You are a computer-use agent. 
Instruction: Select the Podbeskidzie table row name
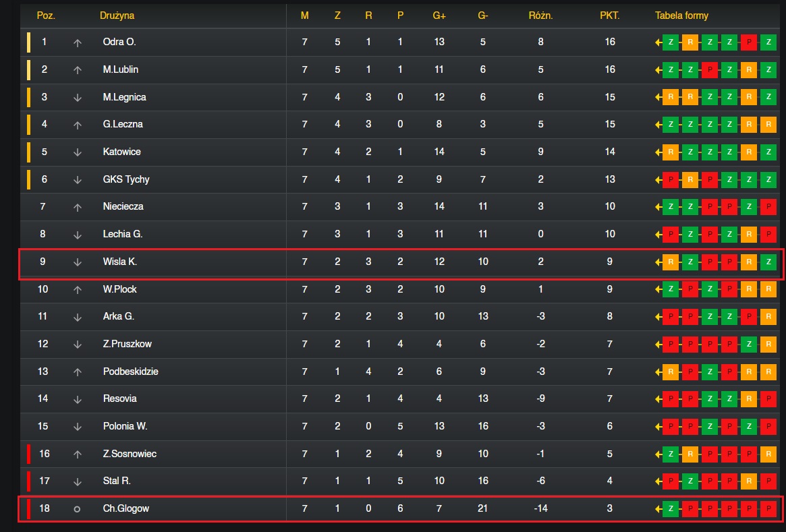130,372
